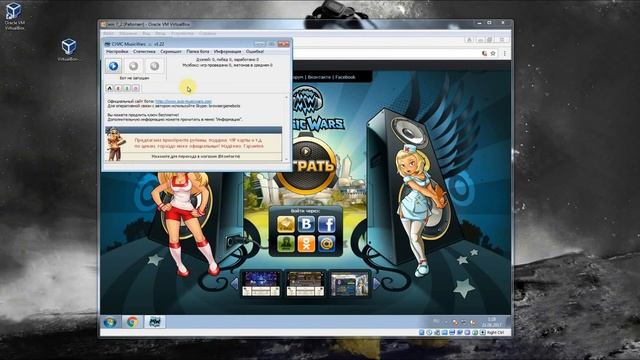Click the Right Ctrl host key label
640x360 pixels.
(495, 333)
